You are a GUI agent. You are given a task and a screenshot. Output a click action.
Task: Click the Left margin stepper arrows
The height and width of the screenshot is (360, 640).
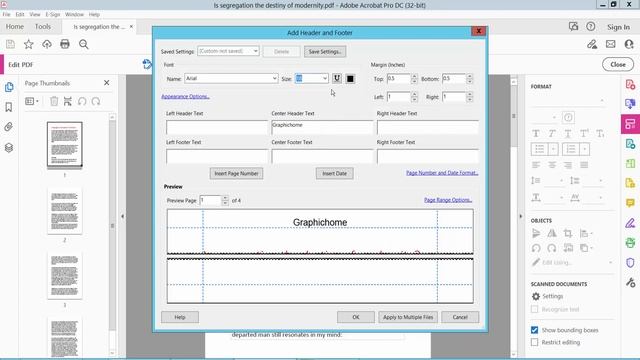click(414, 97)
